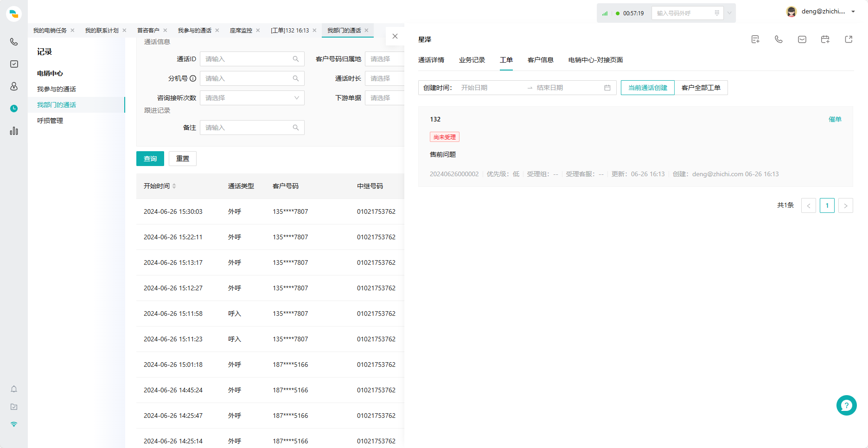Screen dimensions: 868x448
Task: Open the records clock sidebar icon
Action: 14,109
